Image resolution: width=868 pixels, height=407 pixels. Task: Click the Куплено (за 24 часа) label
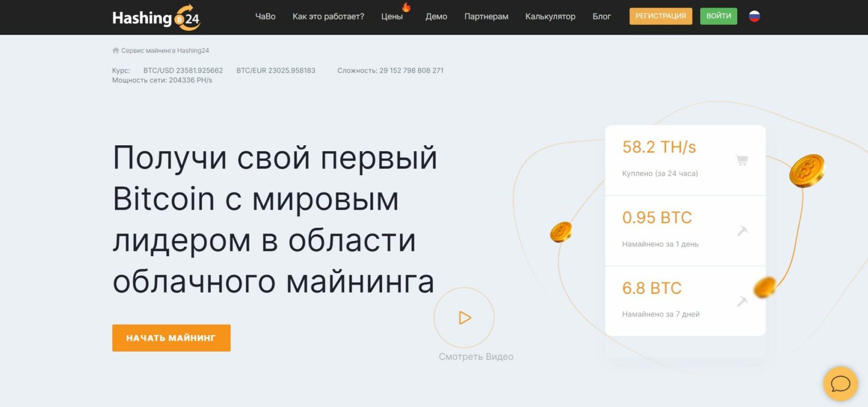[660, 173]
